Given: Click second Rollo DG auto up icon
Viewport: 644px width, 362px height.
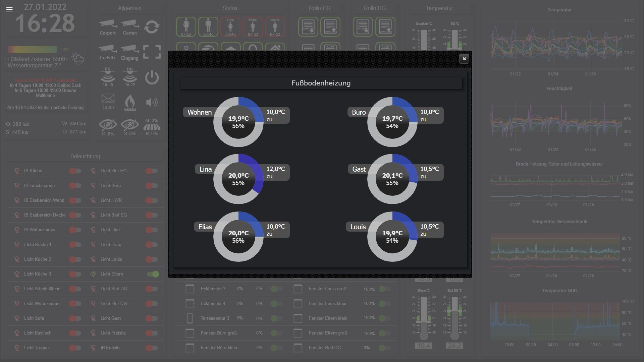Looking at the screenshot, I should (385, 27).
